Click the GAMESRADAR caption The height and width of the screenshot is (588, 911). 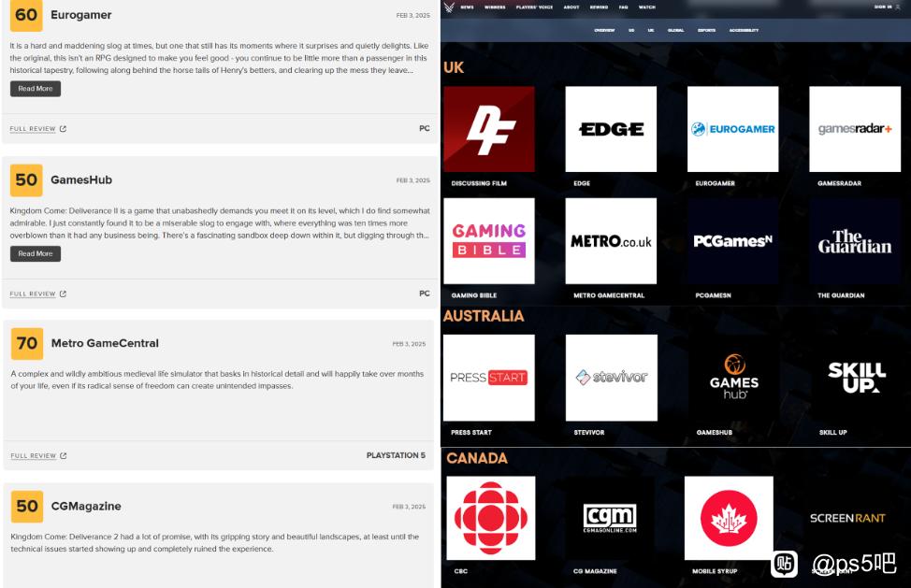point(839,183)
